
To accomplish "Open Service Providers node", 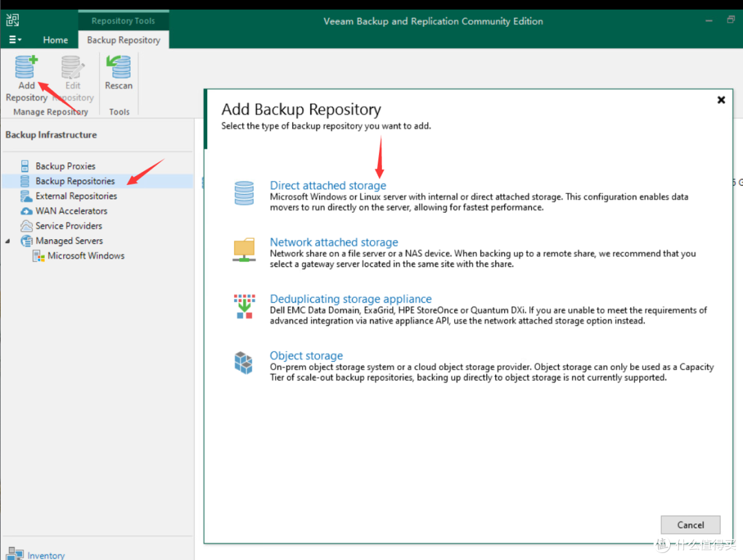I will point(69,226).
